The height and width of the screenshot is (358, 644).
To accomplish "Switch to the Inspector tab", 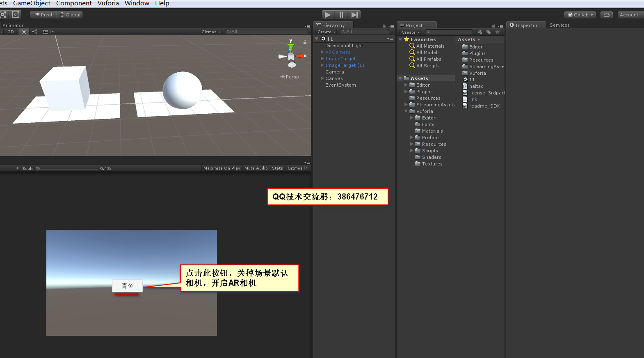I will click(x=526, y=25).
